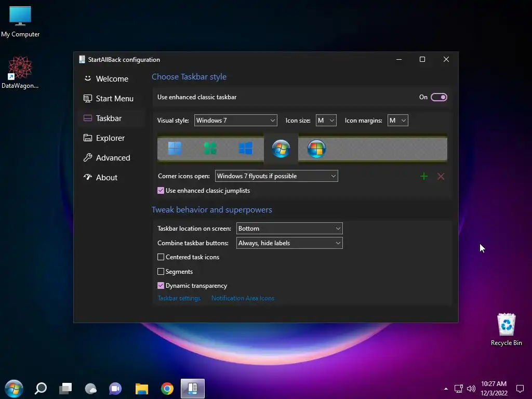Enable Centered task icons checkbox
This screenshot has height=399, width=532.
pyautogui.click(x=161, y=257)
